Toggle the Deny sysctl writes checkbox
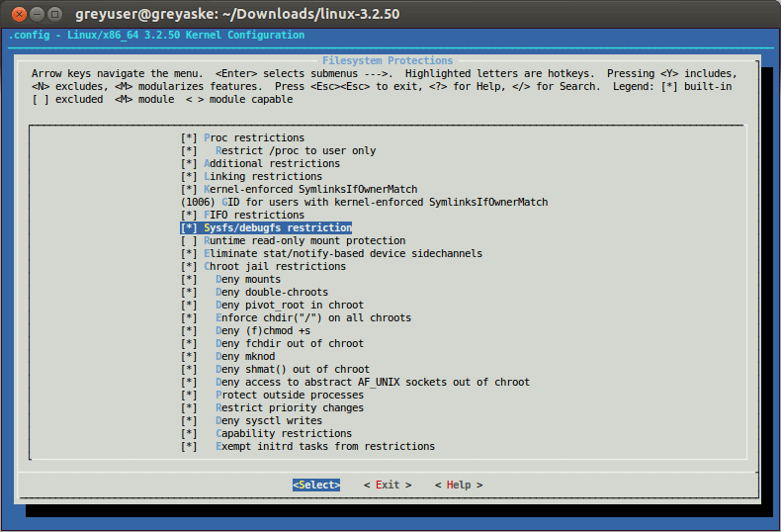 click(x=189, y=421)
